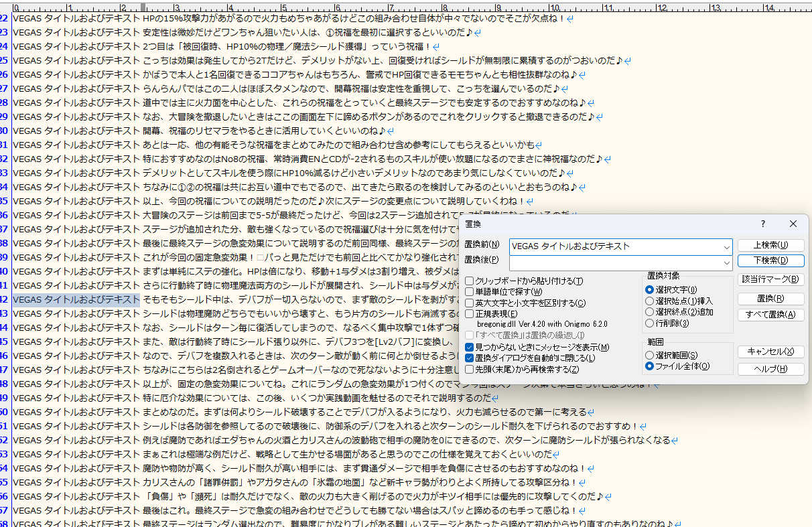Toggle 英大文字と小文字を区別する checkbox
Image resolution: width=812 pixels, height=527 pixels.
tap(525, 303)
